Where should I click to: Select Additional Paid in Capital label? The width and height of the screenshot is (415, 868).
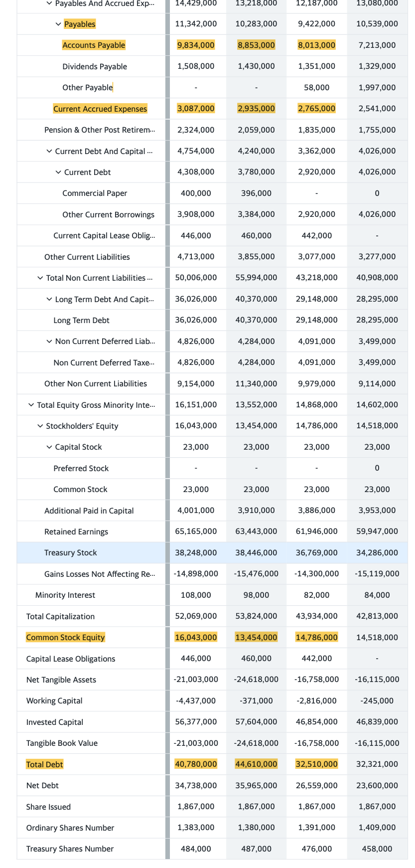[x=89, y=511]
